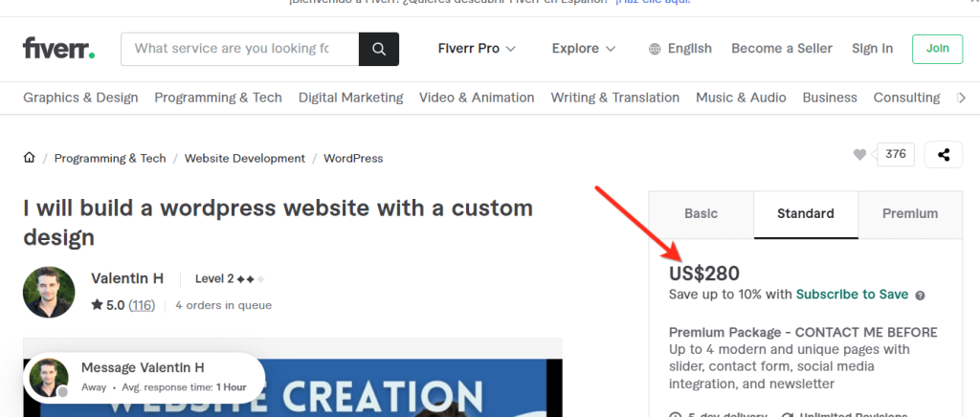Click the search input field
The height and width of the screenshot is (417, 980).
[x=240, y=49]
